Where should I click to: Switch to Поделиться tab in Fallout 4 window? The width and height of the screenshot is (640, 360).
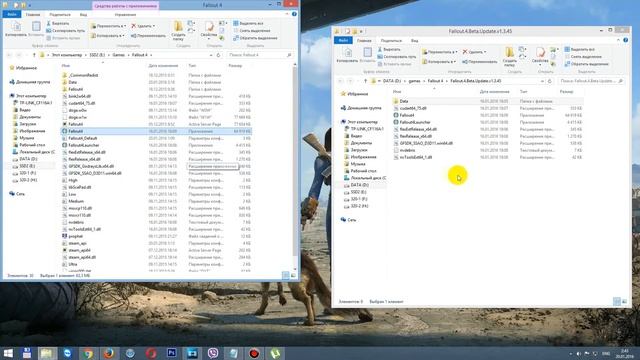pyautogui.click(x=60, y=14)
